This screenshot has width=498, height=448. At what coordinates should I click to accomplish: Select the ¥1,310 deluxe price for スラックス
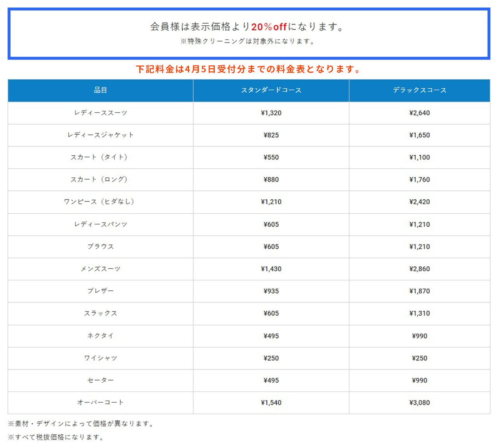[x=419, y=313]
